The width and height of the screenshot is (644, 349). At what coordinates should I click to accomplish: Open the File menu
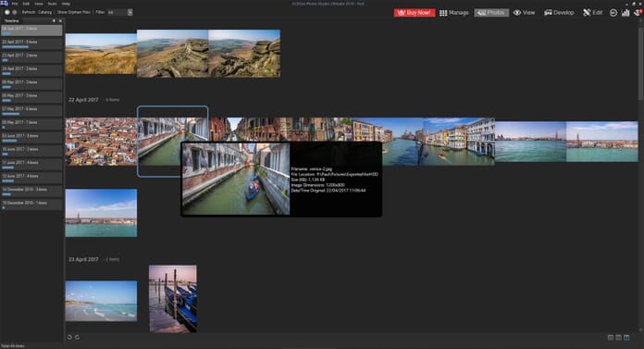15,4
